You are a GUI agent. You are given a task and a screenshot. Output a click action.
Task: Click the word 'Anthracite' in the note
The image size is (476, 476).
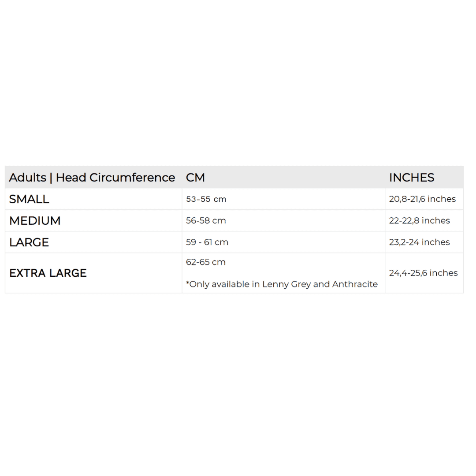pos(355,284)
